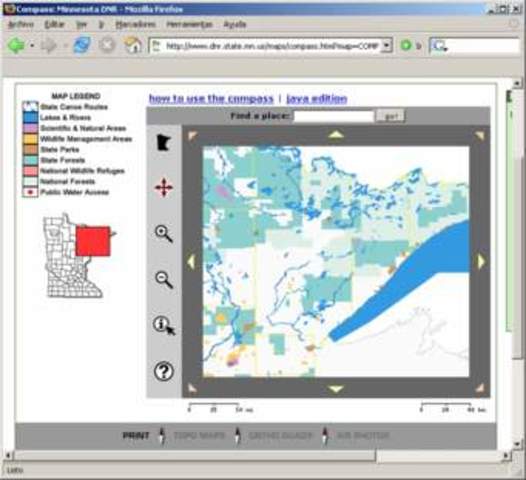This screenshot has width=526, height=480.
Task: Click the Lakes & Rivers blue swatch
Action: [30, 117]
